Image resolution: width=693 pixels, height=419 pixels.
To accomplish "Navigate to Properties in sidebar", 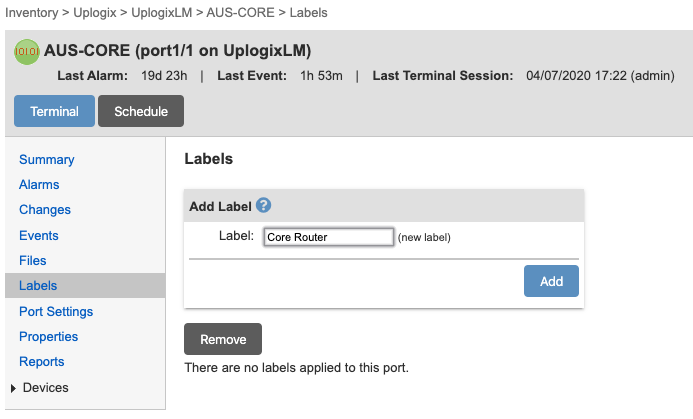I will 48,337.
